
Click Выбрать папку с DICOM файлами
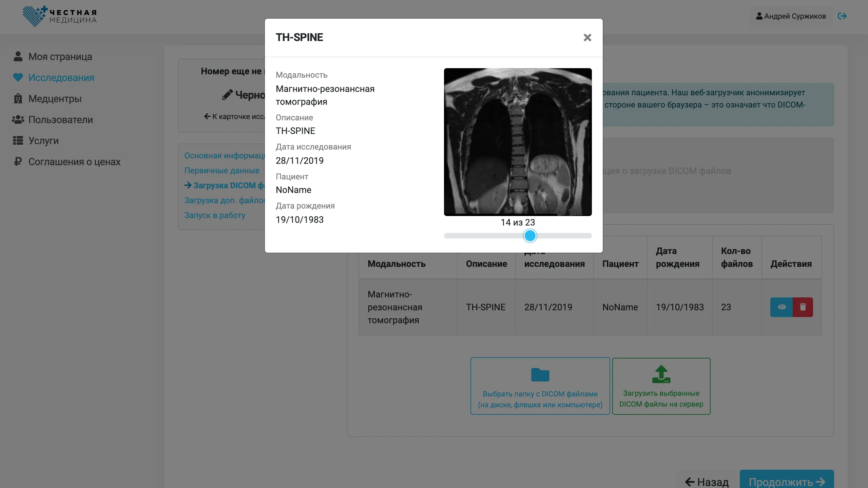pos(540,386)
